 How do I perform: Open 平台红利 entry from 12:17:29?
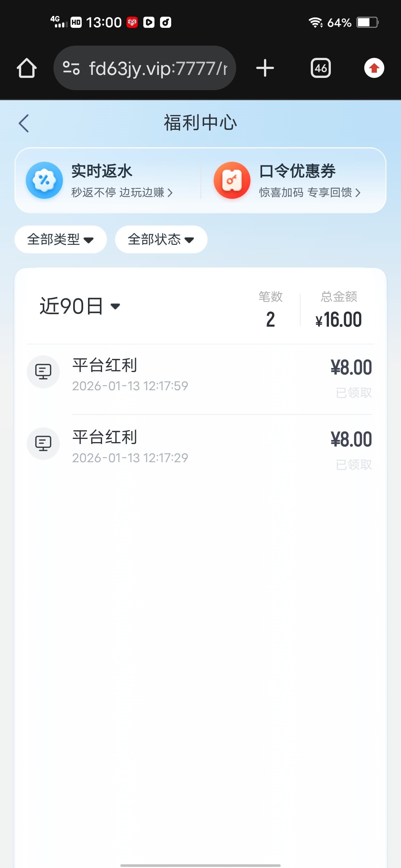pos(130,447)
